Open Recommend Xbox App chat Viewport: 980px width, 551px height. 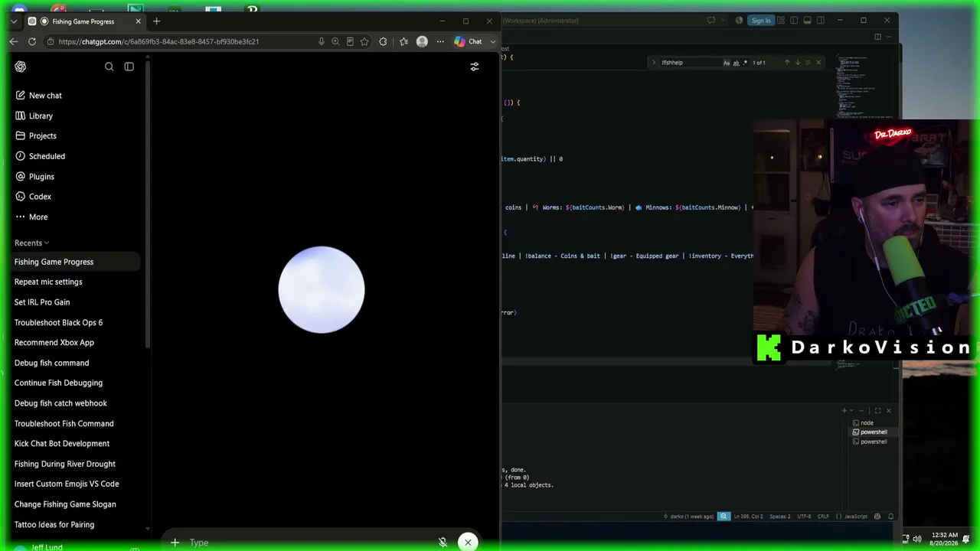coord(54,343)
